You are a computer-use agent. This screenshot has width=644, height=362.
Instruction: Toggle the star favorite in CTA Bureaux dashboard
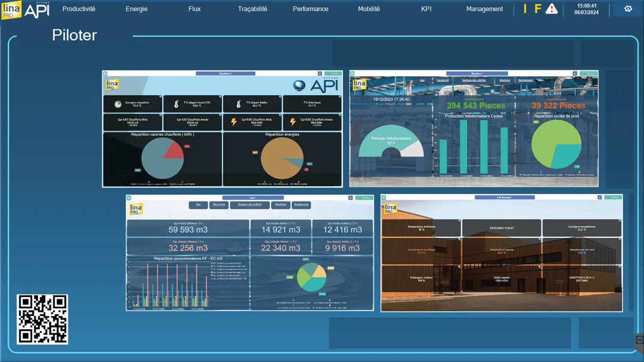[x=599, y=197]
